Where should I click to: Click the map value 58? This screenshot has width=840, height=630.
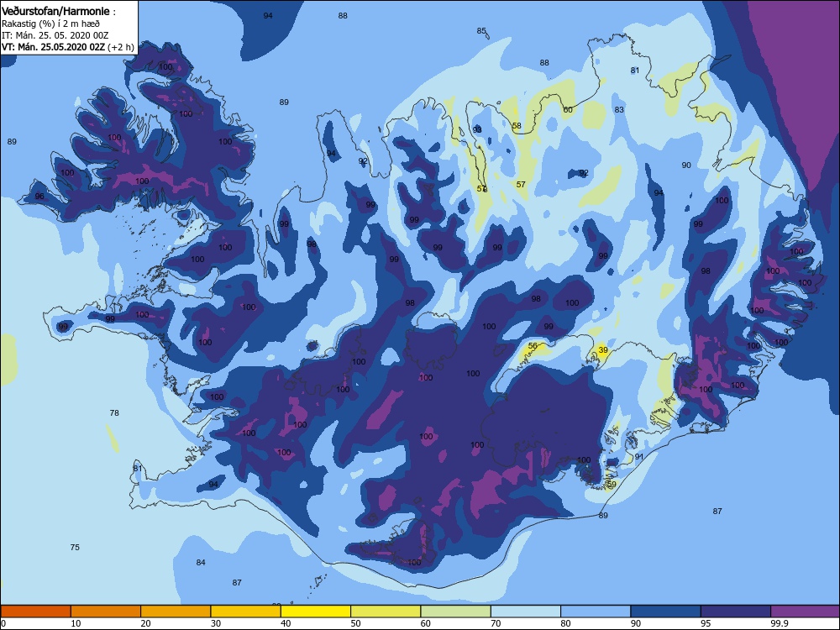coord(517,126)
